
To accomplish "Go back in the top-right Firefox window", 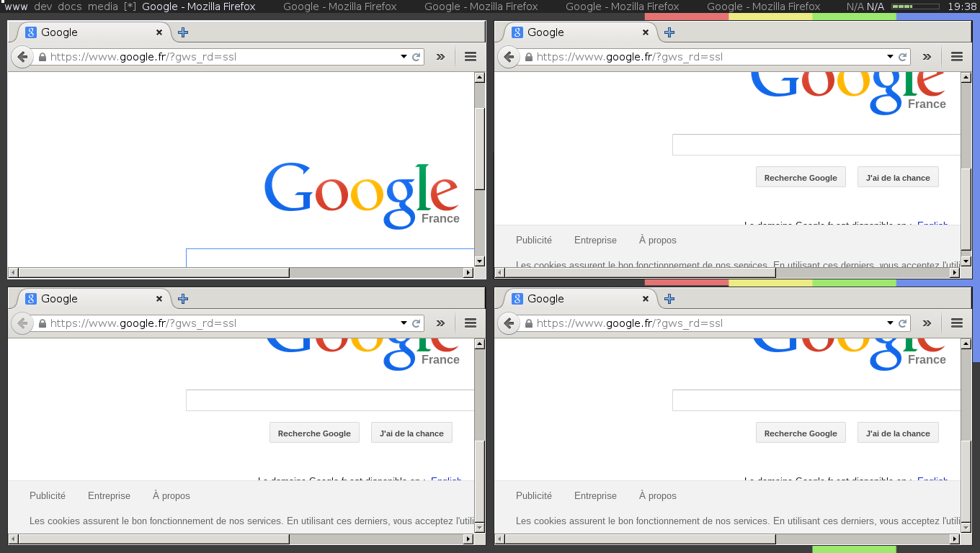I will pos(509,57).
